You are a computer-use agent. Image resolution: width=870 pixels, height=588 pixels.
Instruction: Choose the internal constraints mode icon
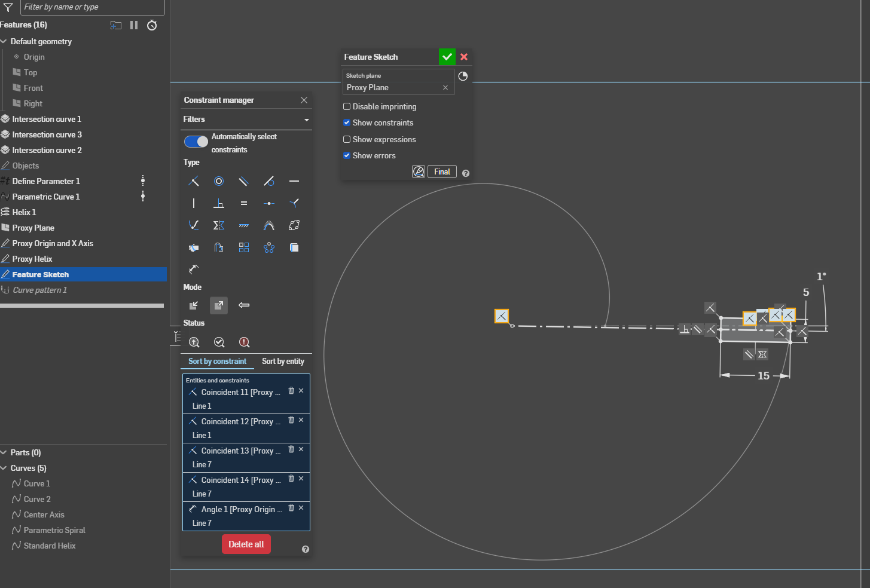point(194,305)
